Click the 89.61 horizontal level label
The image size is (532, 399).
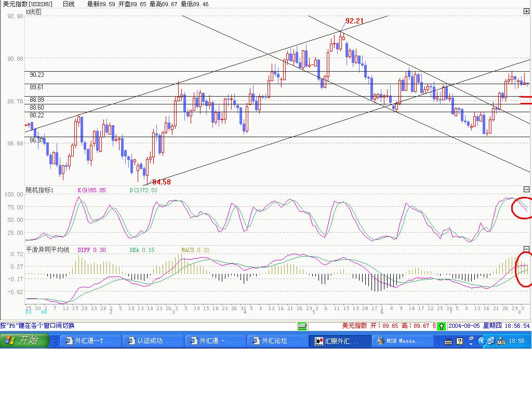37,87
